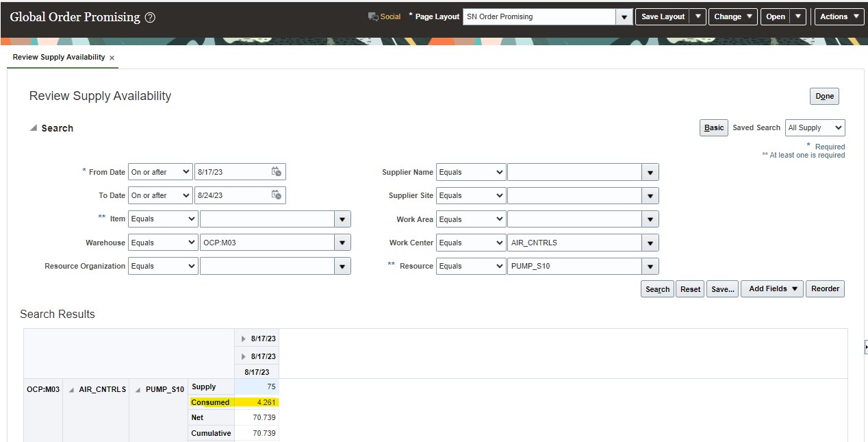Open the Item value search list
The image size is (868, 442).
(342, 218)
